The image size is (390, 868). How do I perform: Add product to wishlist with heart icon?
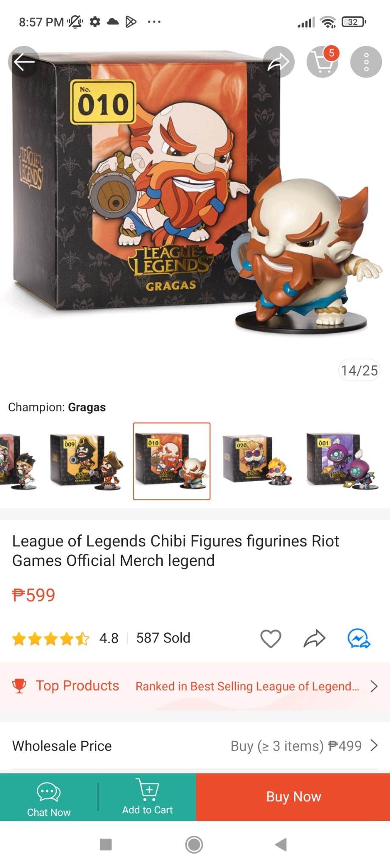point(271,638)
